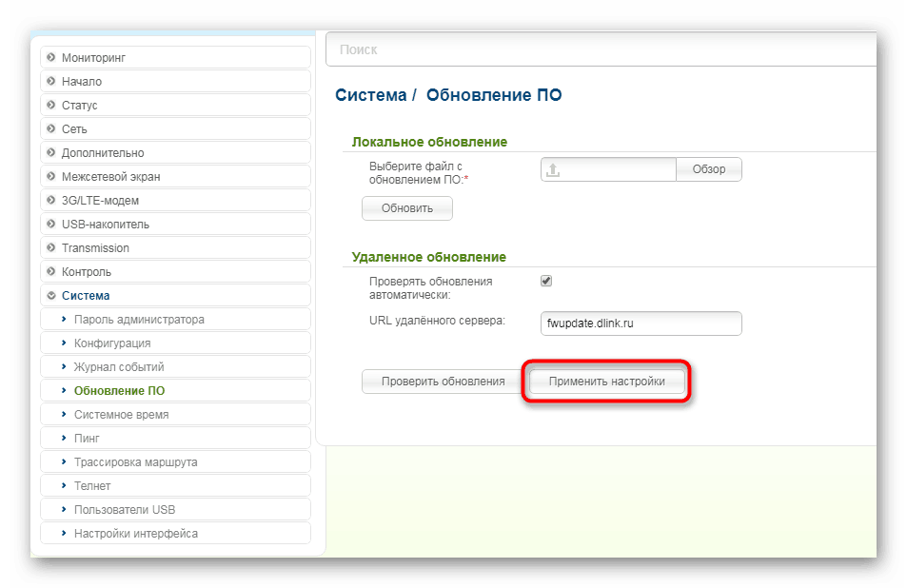Expand the Статус section arrow icon
The height and width of the screenshot is (588, 907).
click(50, 105)
